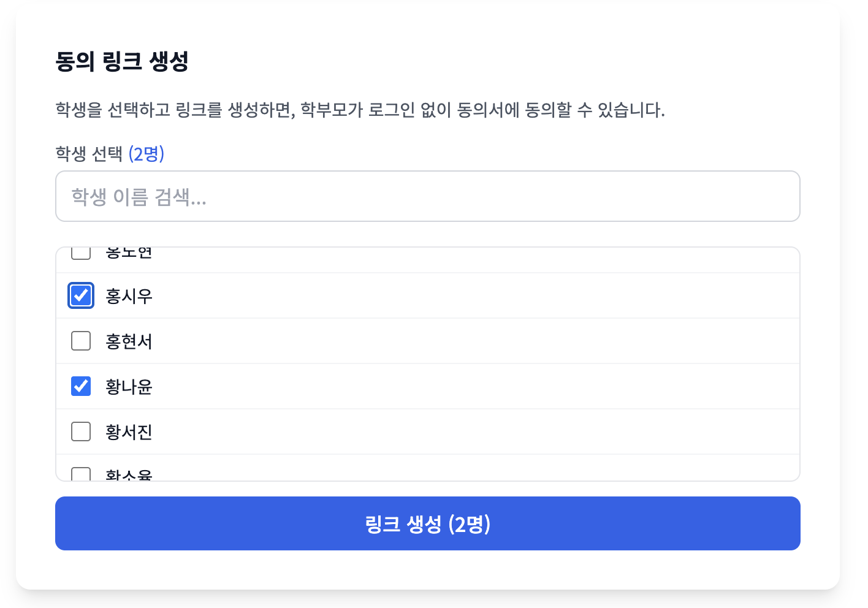Enable the 황서진 checkbox
The height and width of the screenshot is (608, 868).
click(80, 431)
